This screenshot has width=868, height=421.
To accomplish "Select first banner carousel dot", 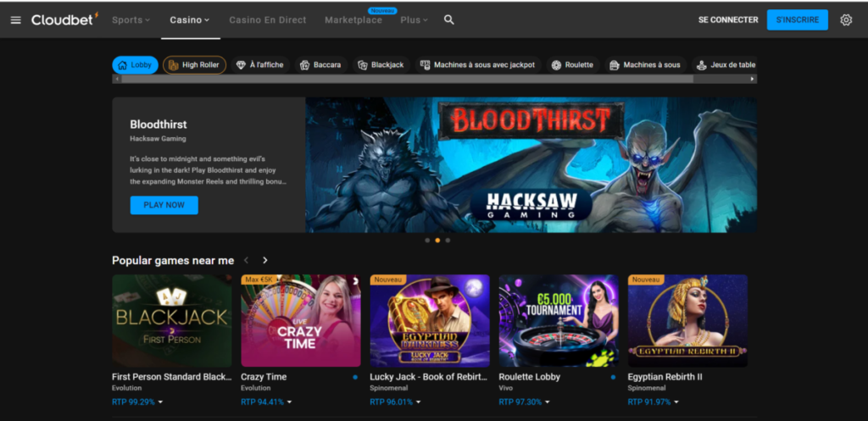I will click(x=427, y=241).
